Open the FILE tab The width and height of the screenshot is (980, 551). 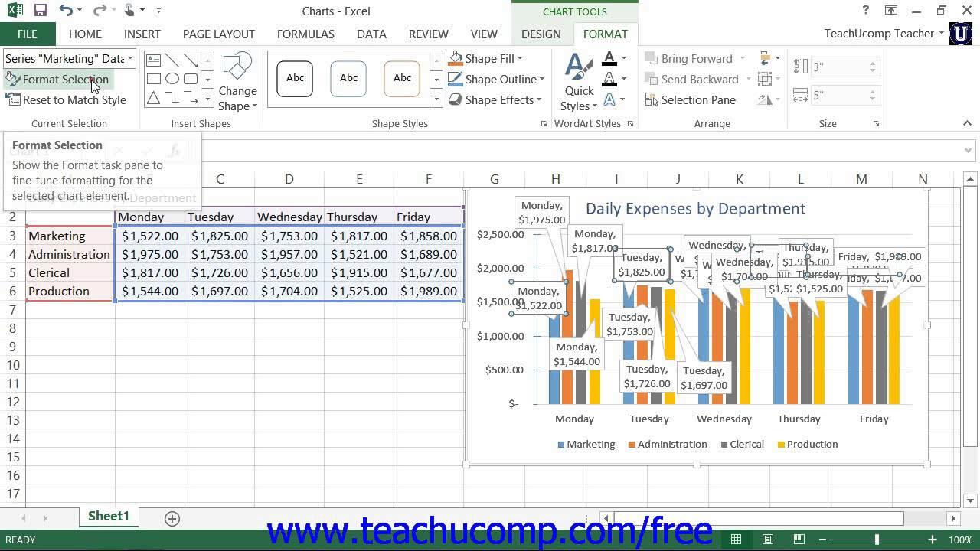point(28,34)
